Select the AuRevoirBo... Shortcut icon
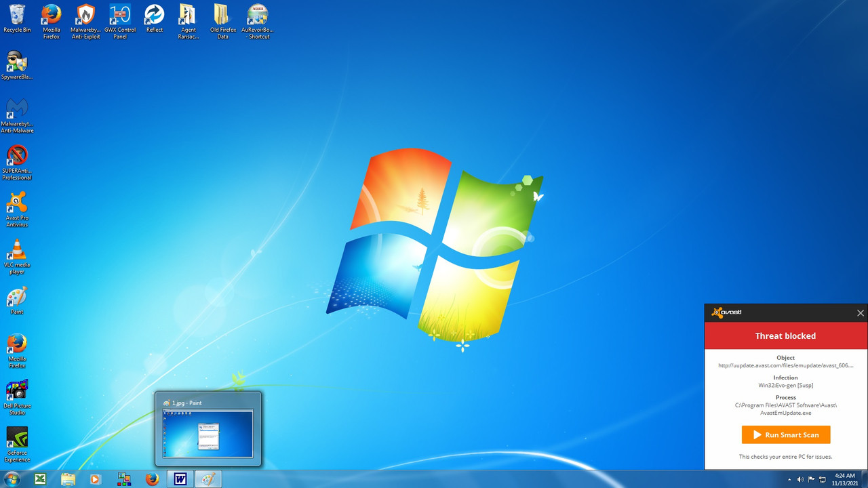The width and height of the screenshot is (868, 488). click(x=257, y=22)
